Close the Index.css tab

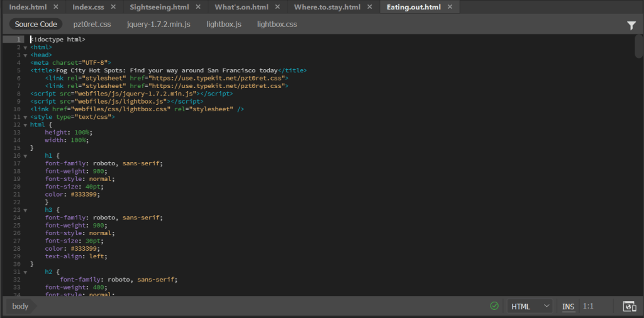click(113, 7)
